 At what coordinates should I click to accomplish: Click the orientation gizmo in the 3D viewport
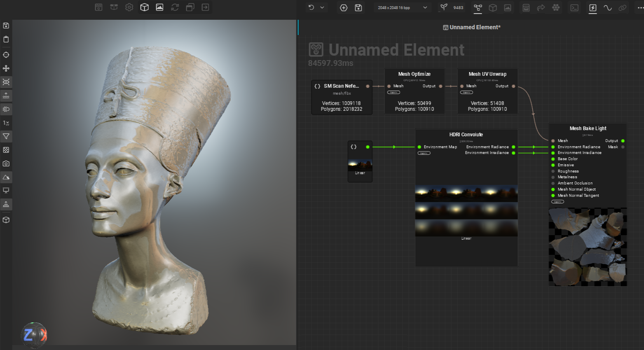(34, 335)
